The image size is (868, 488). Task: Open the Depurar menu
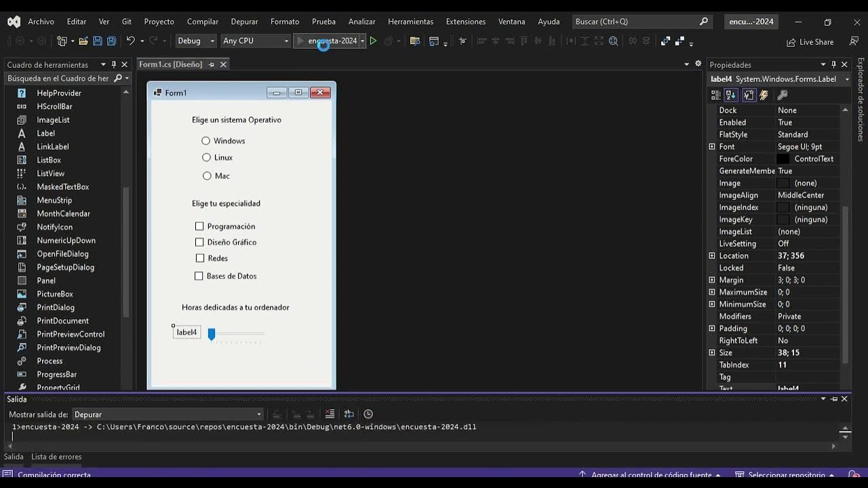pos(244,22)
